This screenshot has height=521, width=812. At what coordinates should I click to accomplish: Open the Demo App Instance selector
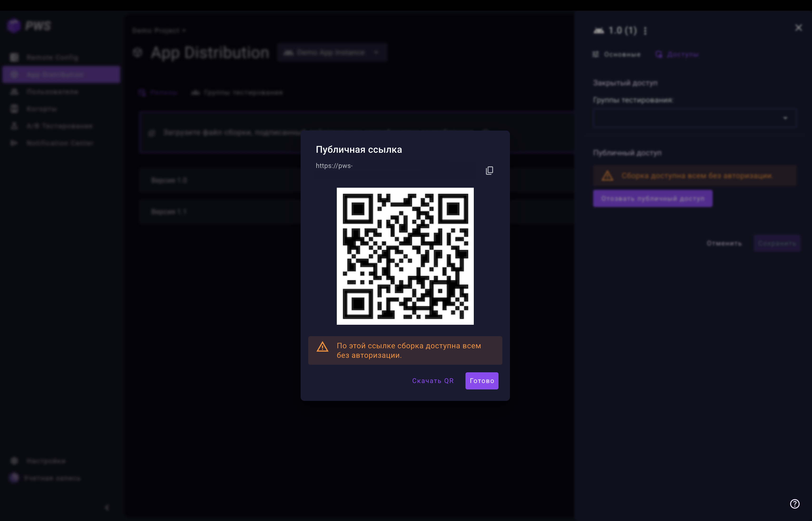[x=331, y=52]
